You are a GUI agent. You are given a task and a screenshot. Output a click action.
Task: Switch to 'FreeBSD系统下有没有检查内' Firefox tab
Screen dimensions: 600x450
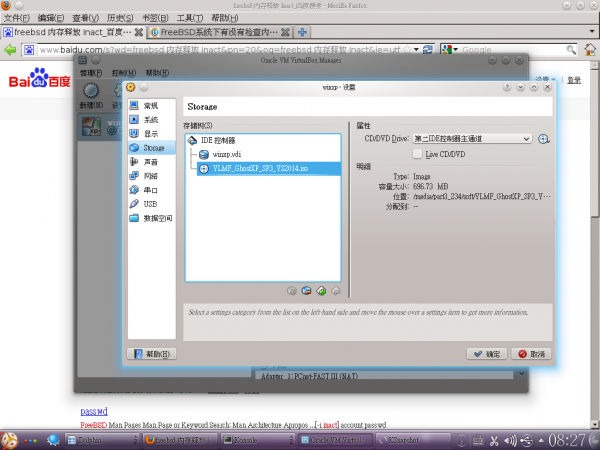tap(220, 32)
